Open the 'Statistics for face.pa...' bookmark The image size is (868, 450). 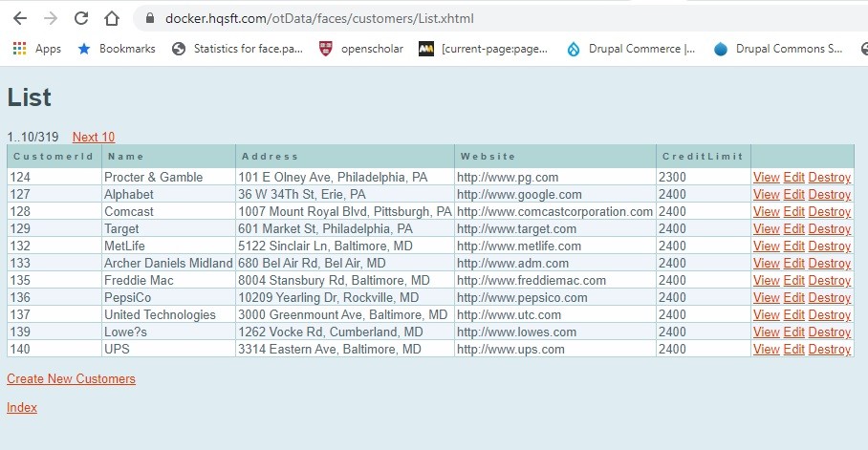tap(237, 49)
